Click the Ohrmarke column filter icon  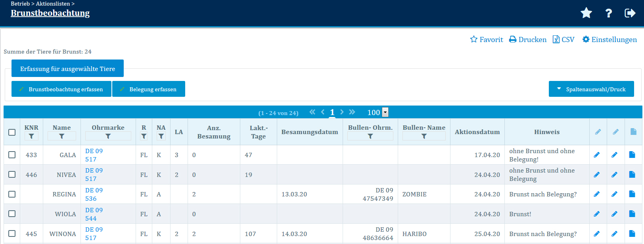click(x=108, y=136)
